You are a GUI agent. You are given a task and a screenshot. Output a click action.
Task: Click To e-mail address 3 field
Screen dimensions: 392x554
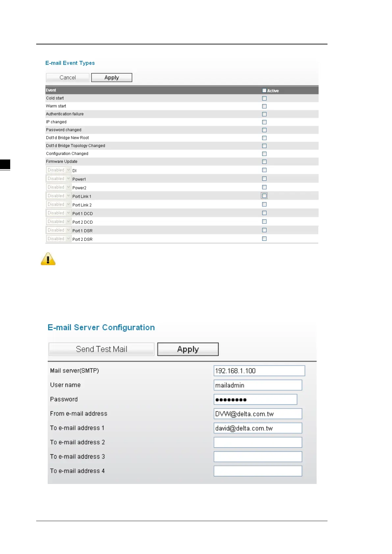[x=258, y=457]
